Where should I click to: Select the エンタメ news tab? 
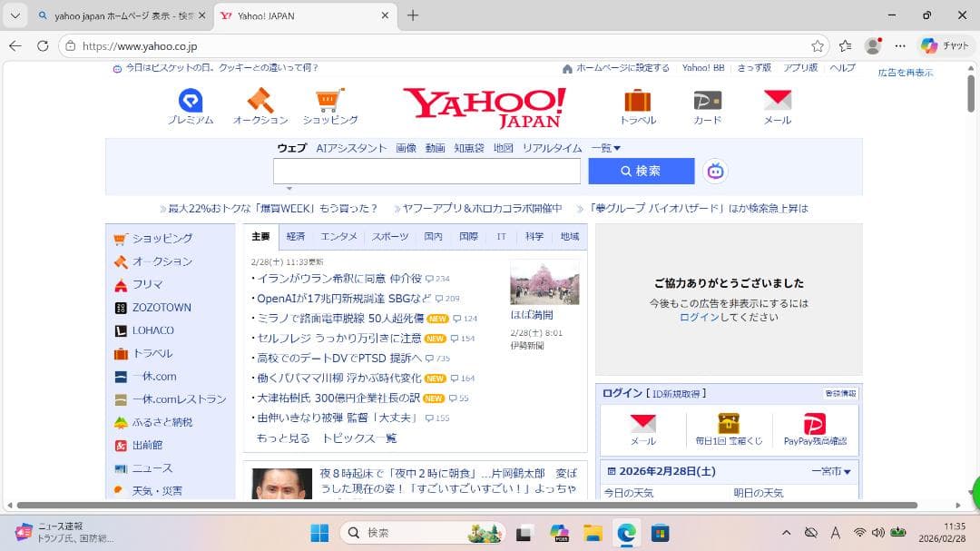click(338, 236)
